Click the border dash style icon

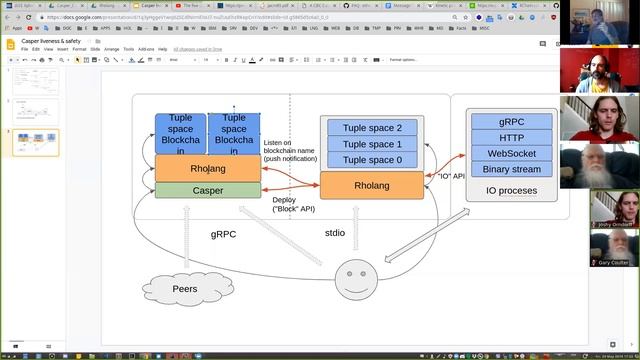click(x=159, y=60)
